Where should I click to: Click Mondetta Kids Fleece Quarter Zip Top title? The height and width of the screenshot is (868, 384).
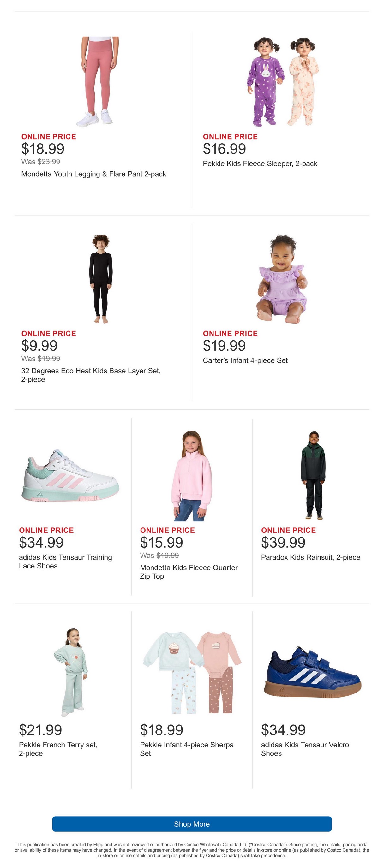point(189,572)
